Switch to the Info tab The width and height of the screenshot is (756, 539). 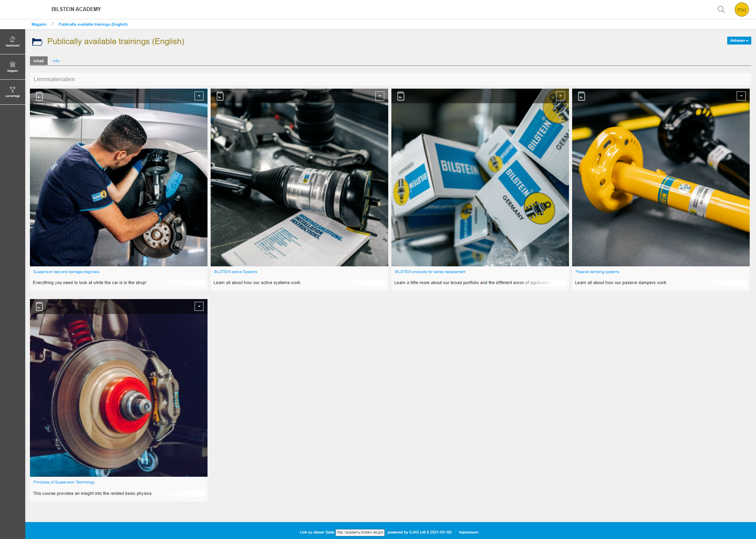click(x=56, y=61)
